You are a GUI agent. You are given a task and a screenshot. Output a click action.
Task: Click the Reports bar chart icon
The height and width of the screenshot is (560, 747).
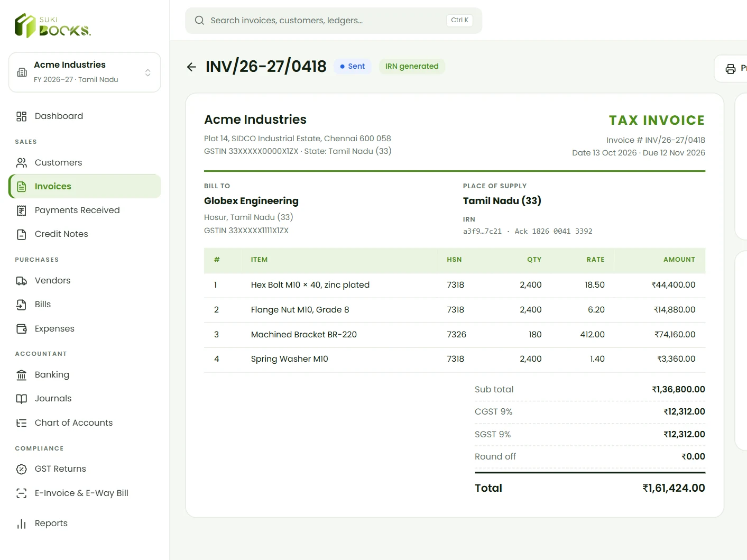click(21, 524)
